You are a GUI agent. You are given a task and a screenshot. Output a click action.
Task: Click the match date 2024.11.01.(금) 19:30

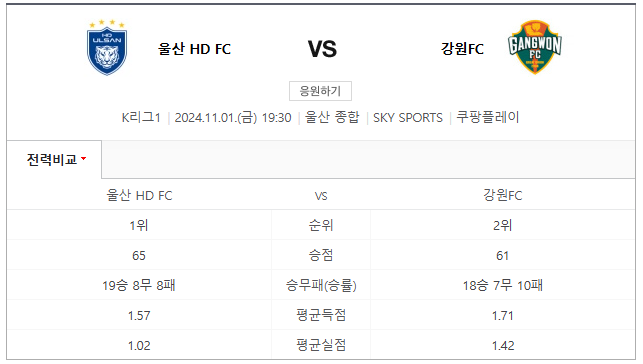click(233, 118)
